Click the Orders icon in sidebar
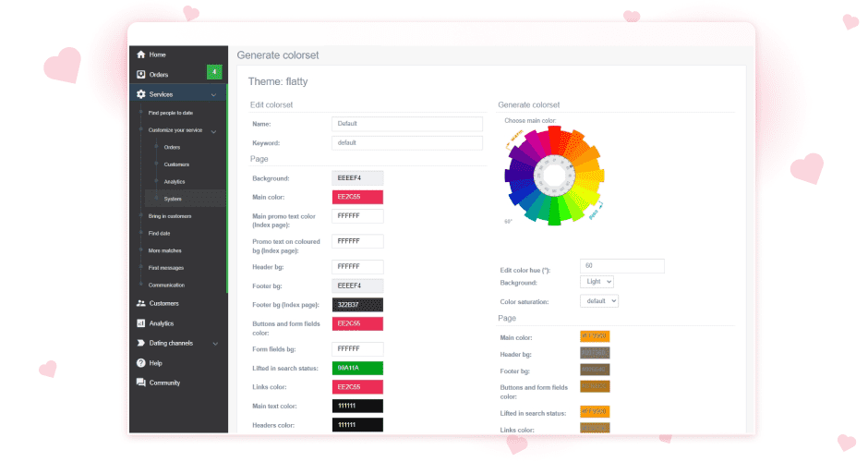The image size is (868, 462). tap(140, 74)
